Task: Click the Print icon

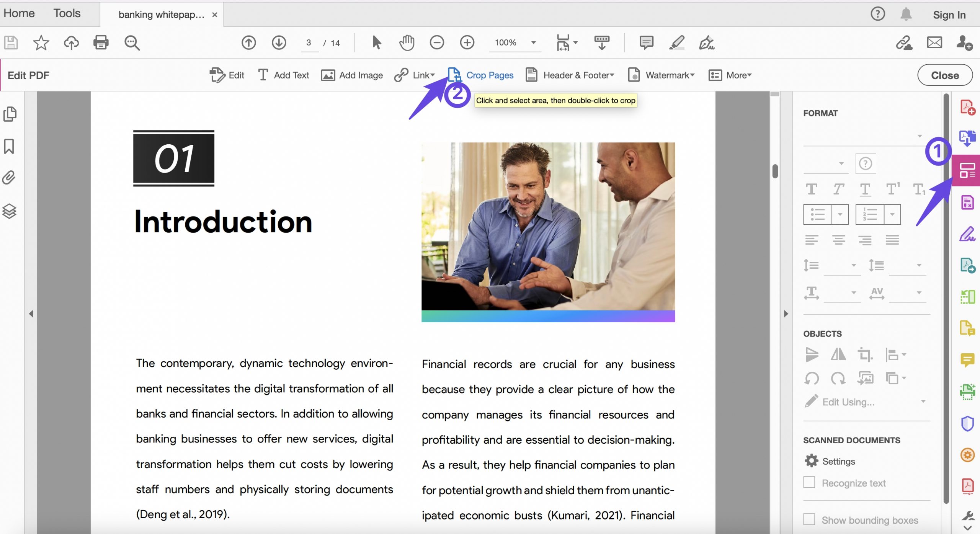Action: point(101,42)
